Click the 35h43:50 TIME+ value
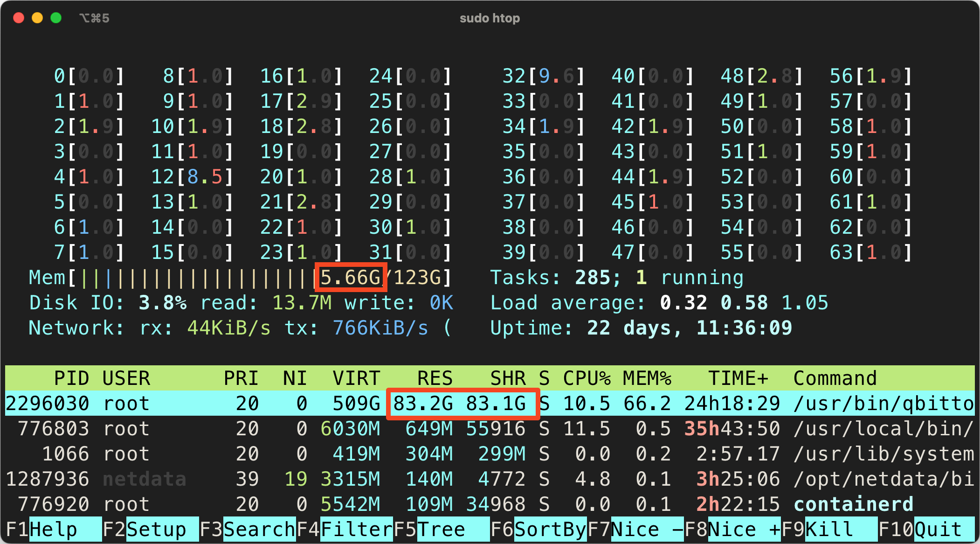This screenshot has height=544, width=980. [x=732, y=429]
